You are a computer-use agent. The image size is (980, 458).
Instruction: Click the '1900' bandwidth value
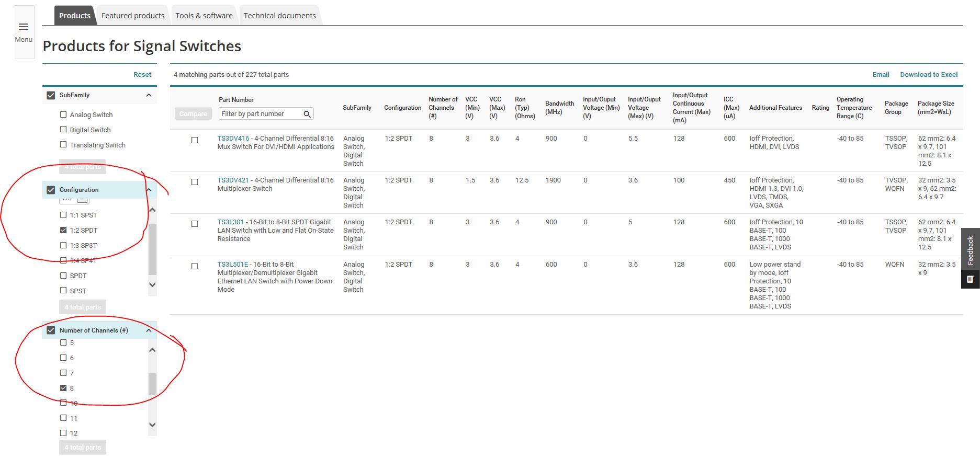(x=553, y=180)
